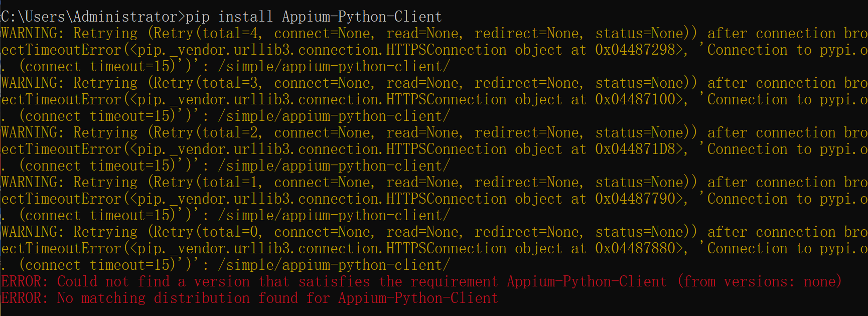
Task: Click the address '0x044871D8>'
Action: point(639,149)
